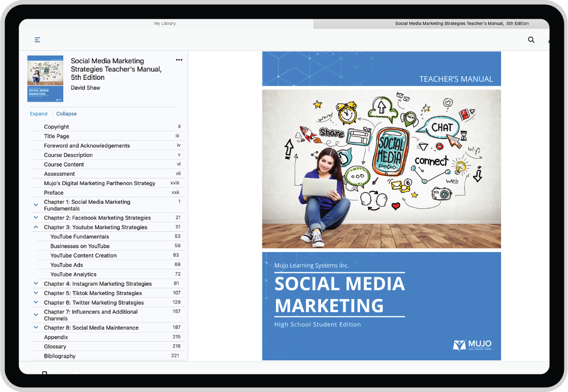The width and height of the screenshot is (568, 392).
Task: Click the TEACHER'S MANUAL banner text
Action: tap(456, 79)
